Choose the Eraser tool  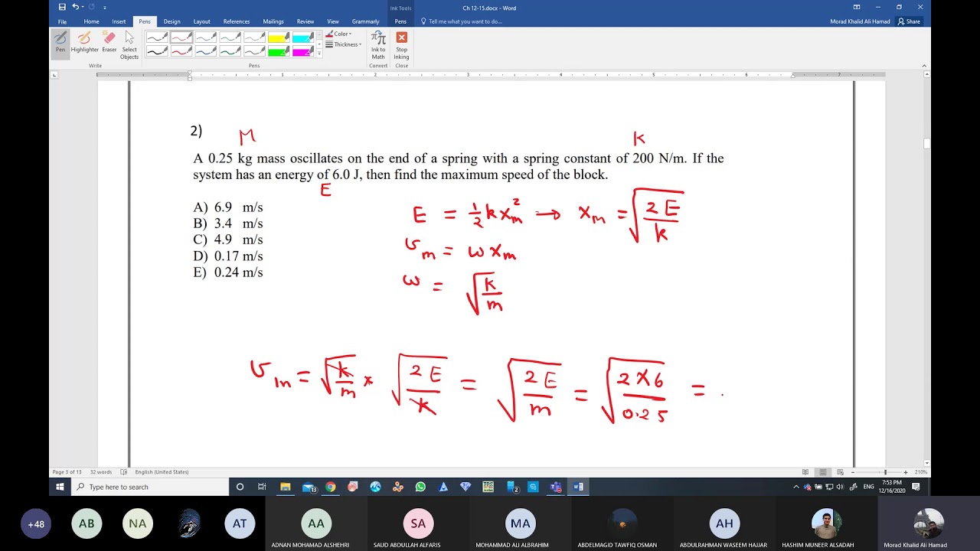click(x=109, y=42)
